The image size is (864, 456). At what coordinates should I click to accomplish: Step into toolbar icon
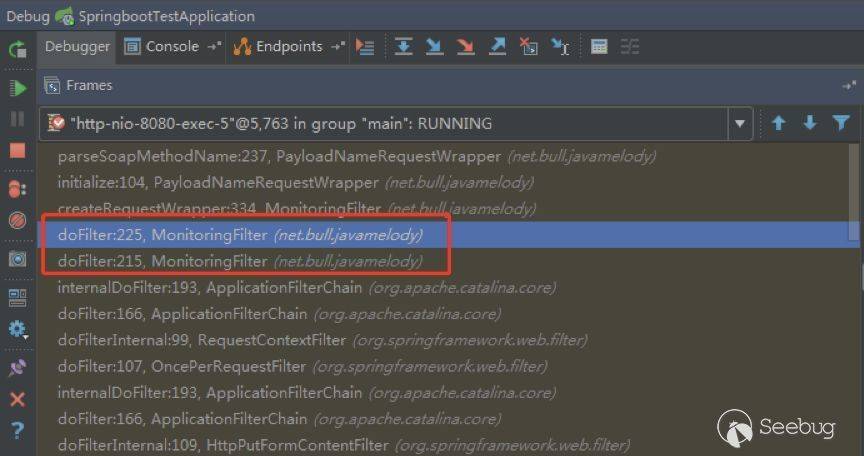tap(434, 47)
